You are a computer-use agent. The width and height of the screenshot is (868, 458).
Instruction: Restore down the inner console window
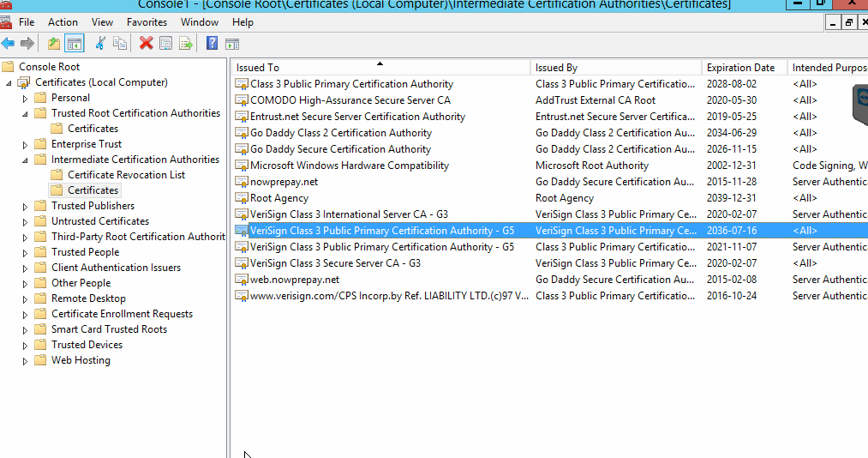[848, 22]
